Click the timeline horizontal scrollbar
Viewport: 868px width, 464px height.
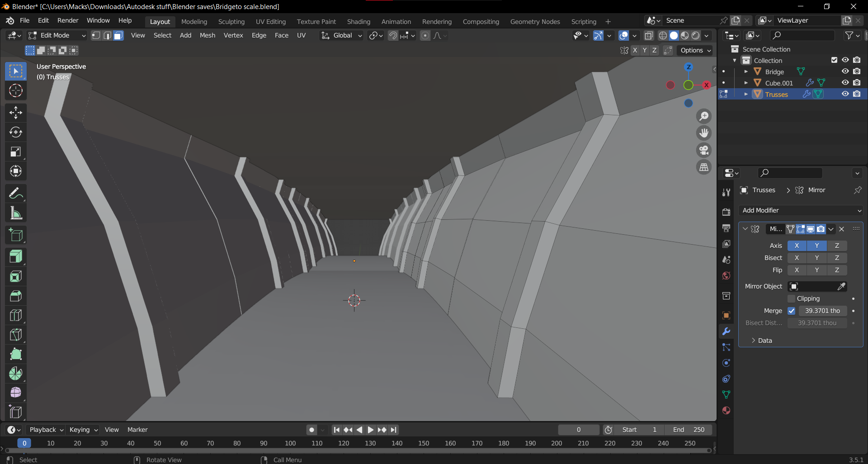(x=357, y=450)
